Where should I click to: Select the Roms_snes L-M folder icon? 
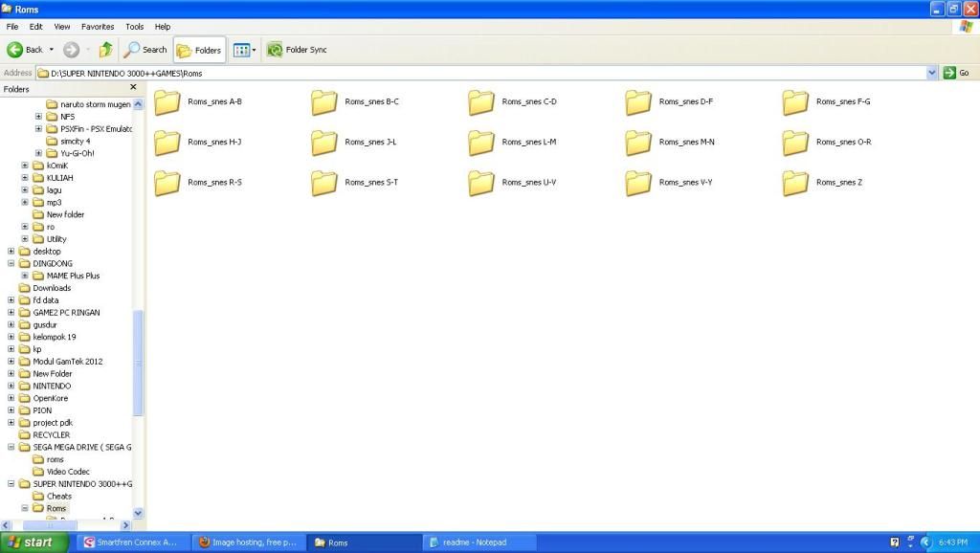481,144
